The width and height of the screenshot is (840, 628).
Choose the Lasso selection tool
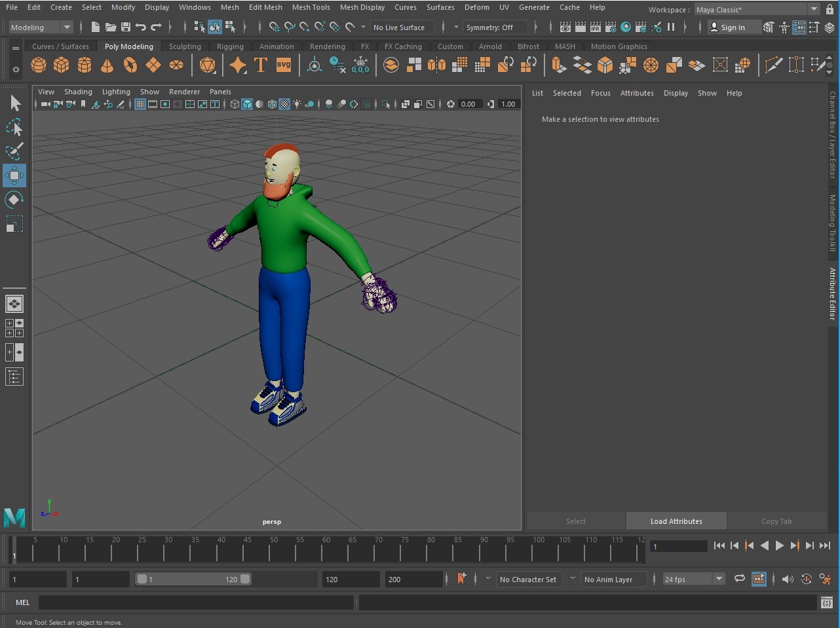point(14,127)
